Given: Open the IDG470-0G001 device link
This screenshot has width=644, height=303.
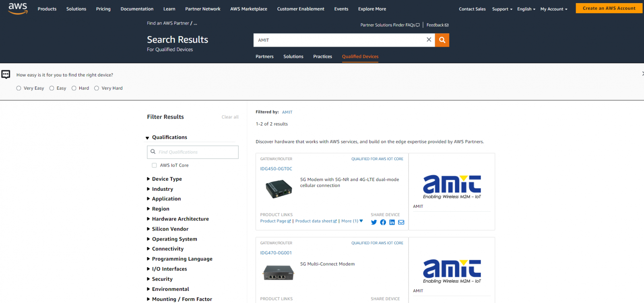Looking at the screenshot, I should point(276,253).
